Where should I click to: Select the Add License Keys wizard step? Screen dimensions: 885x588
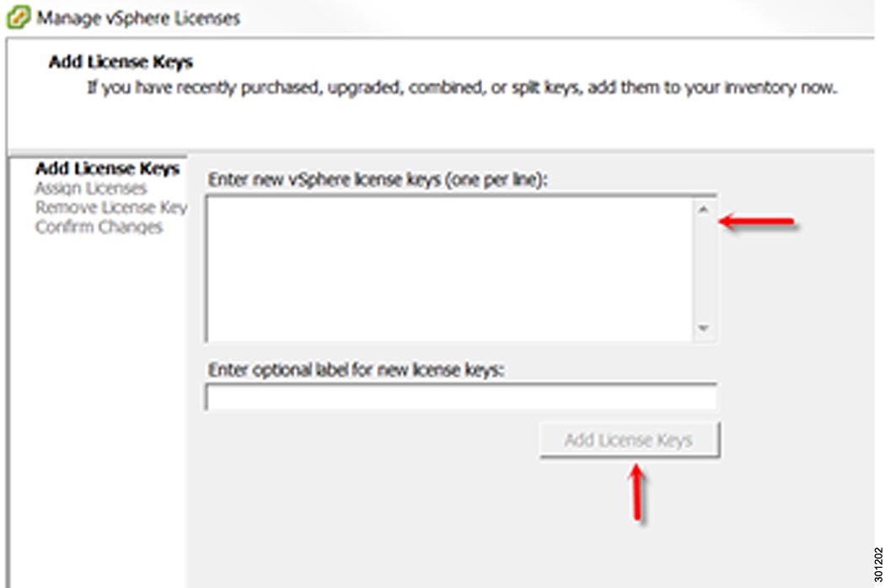(x=107, y=168)
